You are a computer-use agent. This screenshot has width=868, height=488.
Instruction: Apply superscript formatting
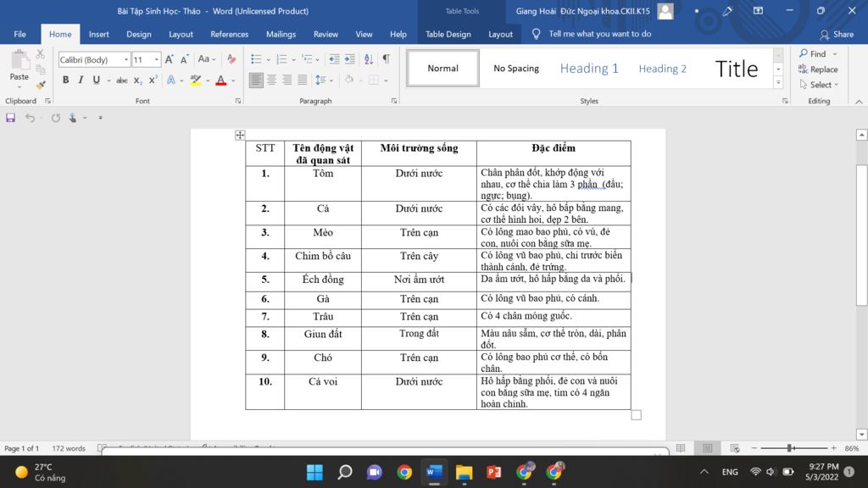click(x=153, y=80)
